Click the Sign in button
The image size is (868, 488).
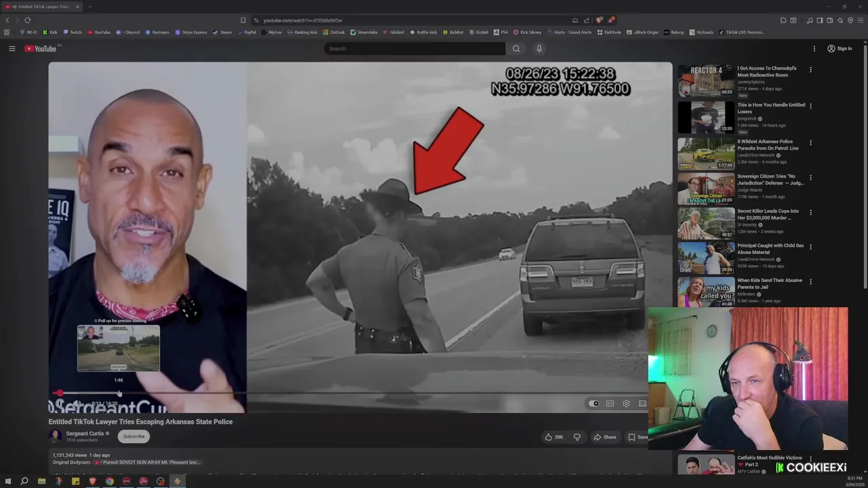tap(840, 49)
